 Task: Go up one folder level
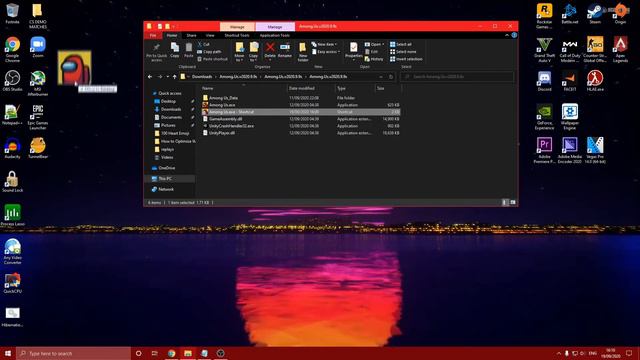pyautogui.click(x=175, y=77)
